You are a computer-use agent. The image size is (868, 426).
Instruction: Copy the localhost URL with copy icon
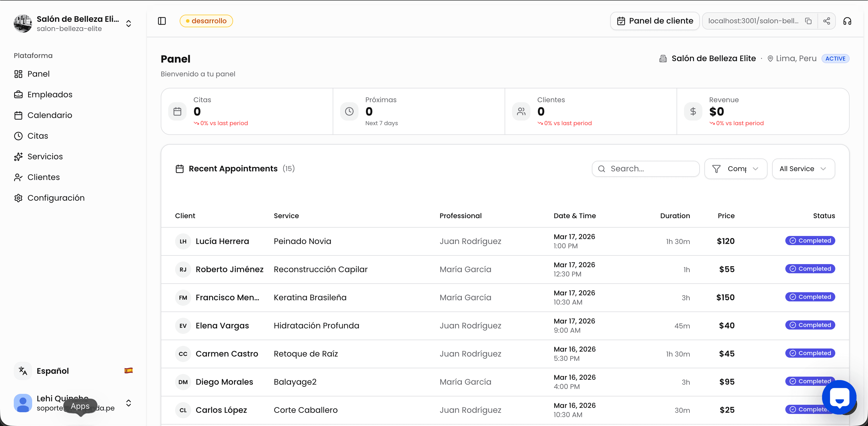pyautogui.click(x=808, y=21)
